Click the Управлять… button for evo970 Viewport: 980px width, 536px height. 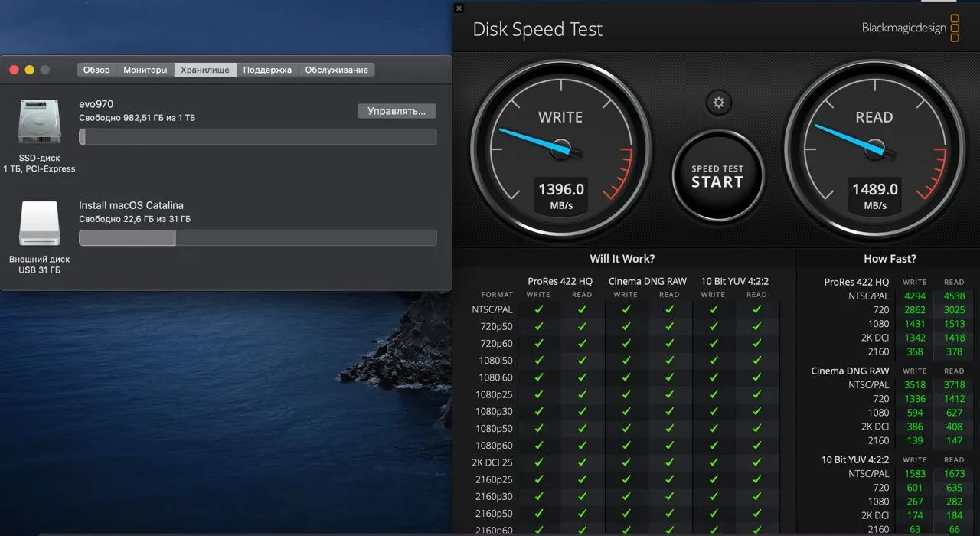[397, 111]
